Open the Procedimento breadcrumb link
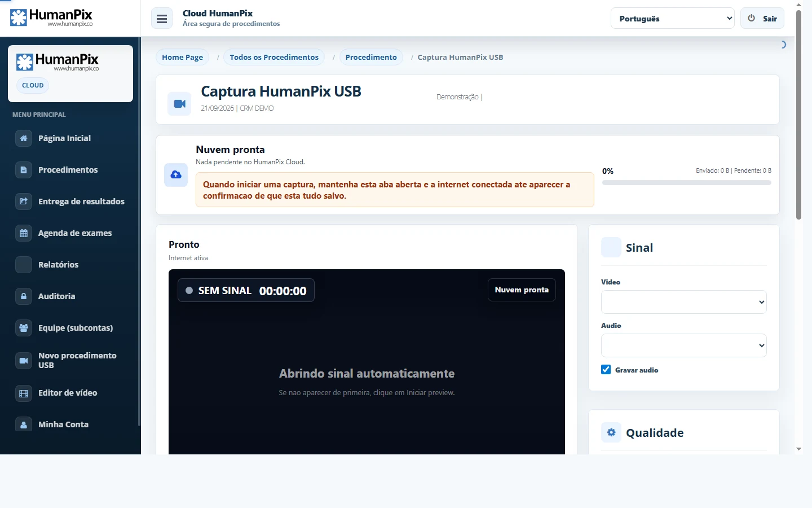This screenshot has height=508, width=812. pyautogui.click(x=371, y=57)
